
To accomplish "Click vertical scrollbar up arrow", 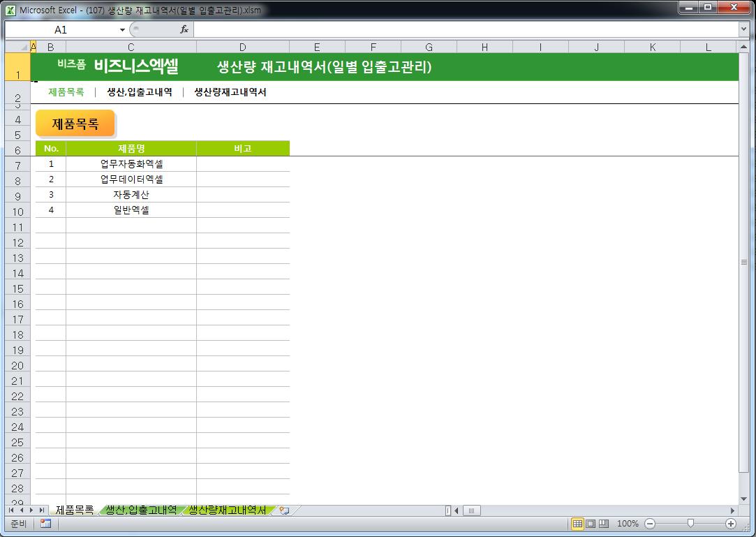I will (x=743, y=47).
